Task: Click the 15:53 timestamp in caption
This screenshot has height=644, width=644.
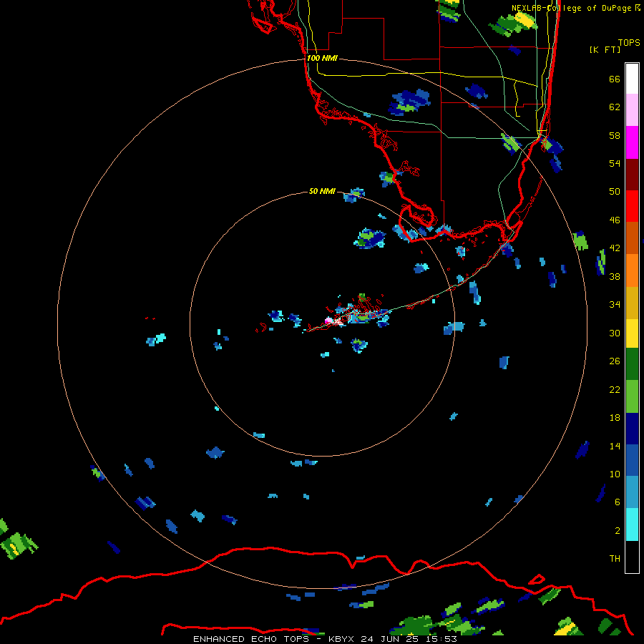Action: coord(441,639)
